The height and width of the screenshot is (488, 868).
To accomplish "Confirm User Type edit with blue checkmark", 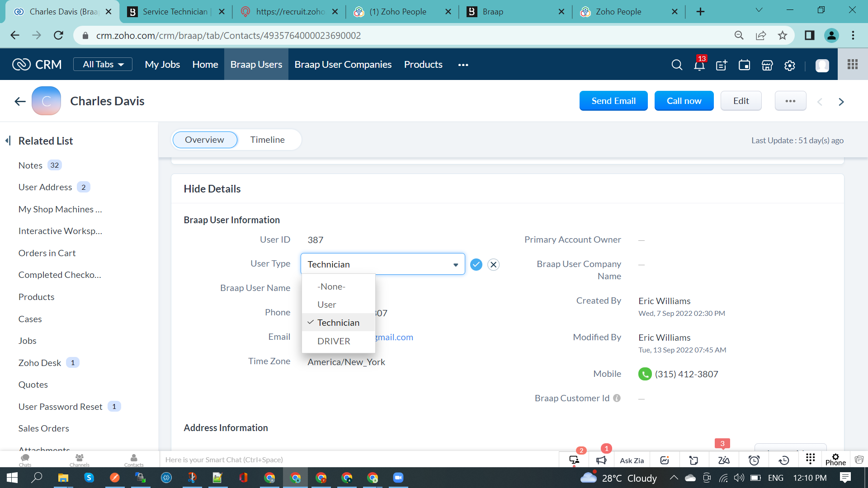I will tap(476, 265).
